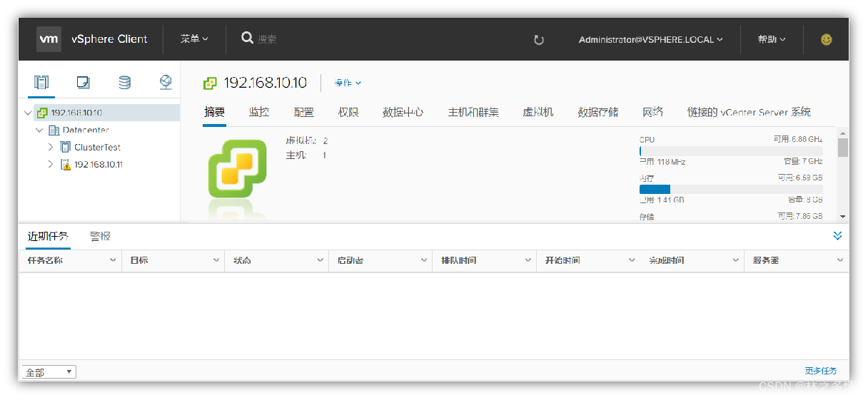
Task: Open the 开始时间 column filter chevron
Action: click(632, 260)
